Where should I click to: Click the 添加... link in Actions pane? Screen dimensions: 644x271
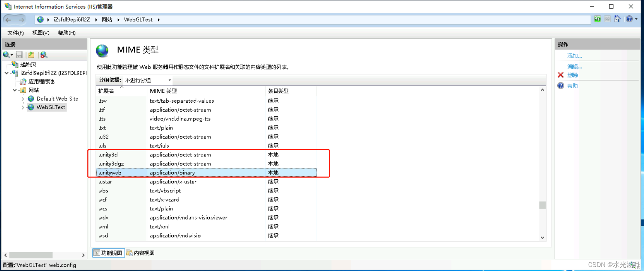pyautogui.click(x=574, y=56)
